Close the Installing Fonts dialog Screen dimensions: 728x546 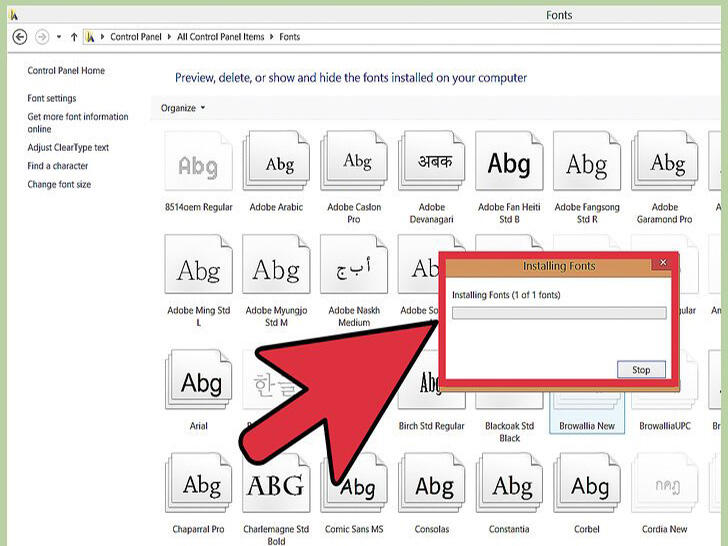coord(663,262)
